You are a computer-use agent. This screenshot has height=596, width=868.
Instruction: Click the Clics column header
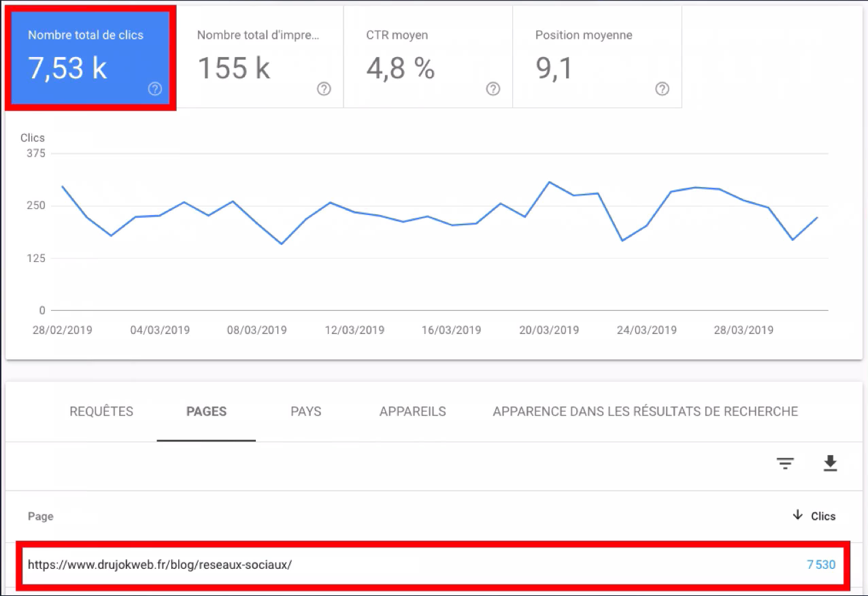[823, 516]
